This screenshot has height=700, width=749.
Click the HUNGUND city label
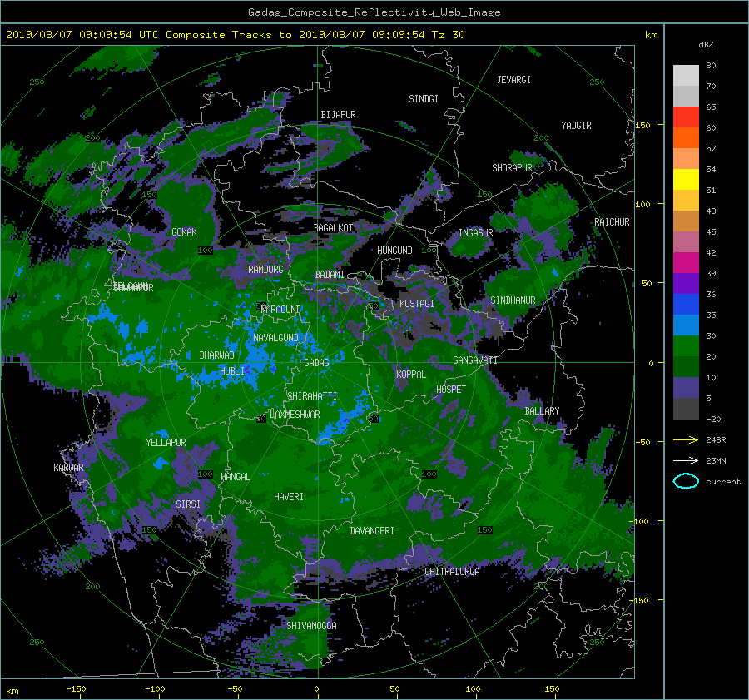point(394,251)
